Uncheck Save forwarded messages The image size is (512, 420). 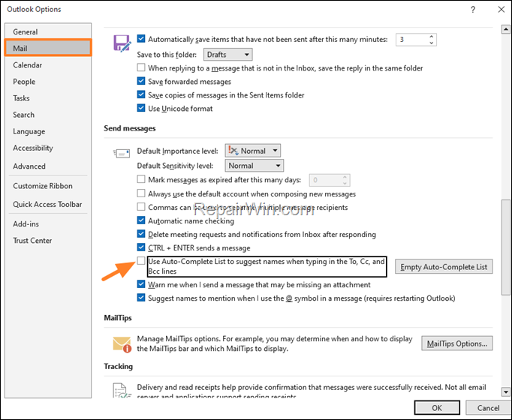coord(141,81)
